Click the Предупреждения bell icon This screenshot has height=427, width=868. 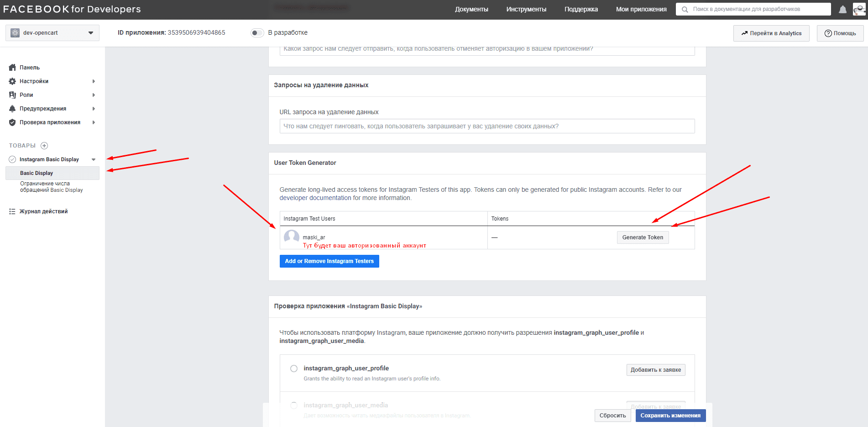[12, 109]
